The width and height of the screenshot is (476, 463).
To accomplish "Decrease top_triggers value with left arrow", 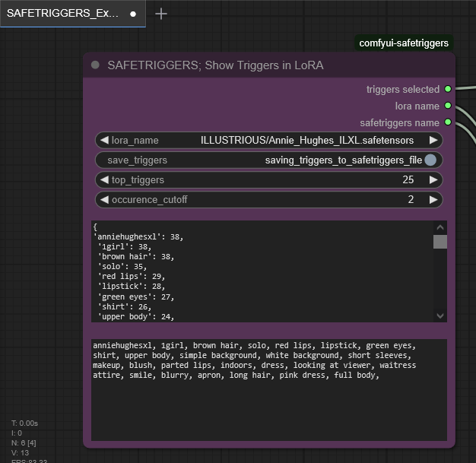I will 104,179.
